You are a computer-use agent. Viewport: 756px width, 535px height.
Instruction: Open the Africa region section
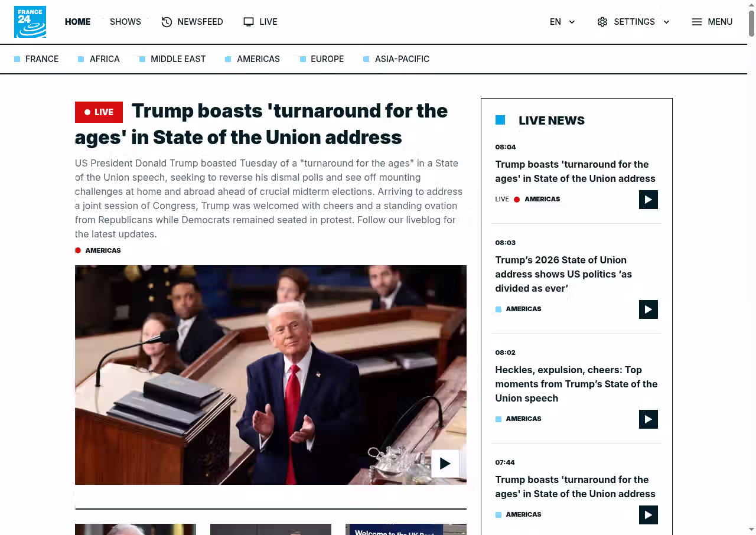[x=105, y=59]
